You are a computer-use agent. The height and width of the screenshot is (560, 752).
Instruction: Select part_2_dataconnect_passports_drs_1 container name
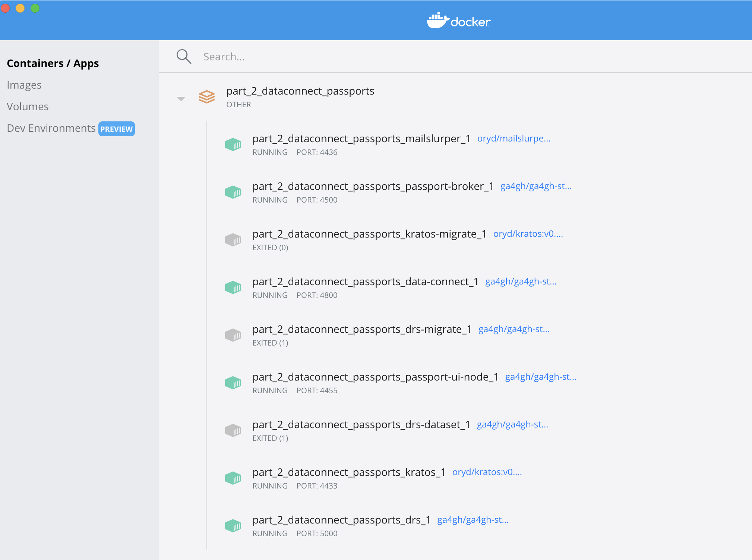click(342, 520)
